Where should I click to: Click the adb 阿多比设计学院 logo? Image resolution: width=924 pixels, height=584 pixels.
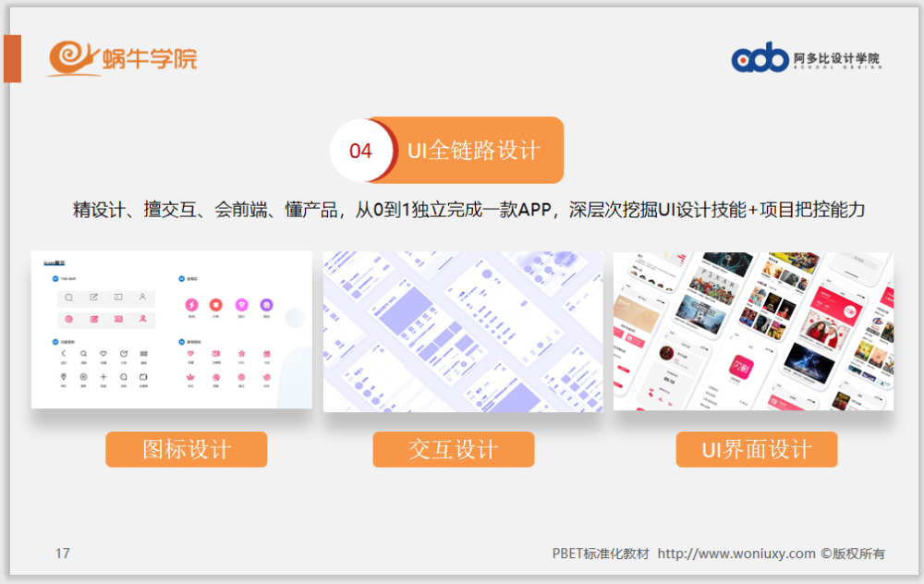click(805, 59)
